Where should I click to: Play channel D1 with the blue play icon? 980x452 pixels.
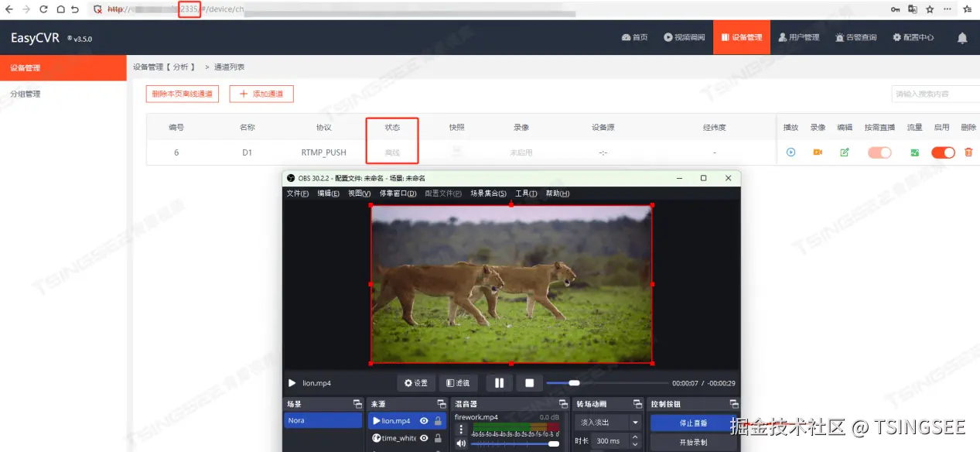click(790, 152)
